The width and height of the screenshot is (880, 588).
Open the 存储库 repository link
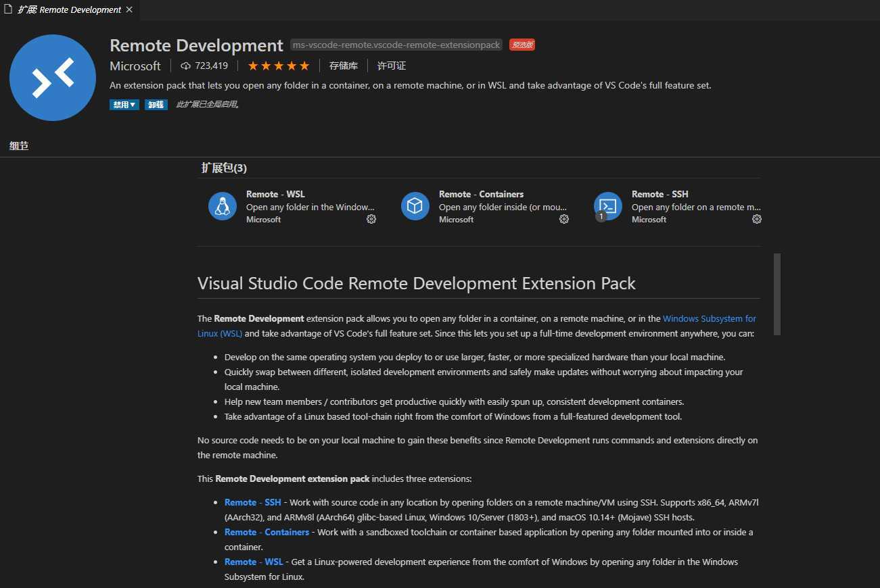pos(344,66)
